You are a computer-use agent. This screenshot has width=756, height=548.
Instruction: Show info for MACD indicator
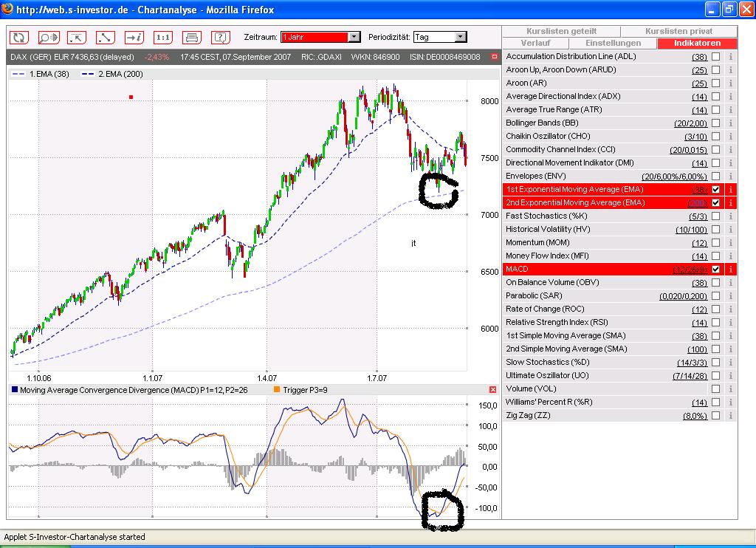[x=730, y=269]
